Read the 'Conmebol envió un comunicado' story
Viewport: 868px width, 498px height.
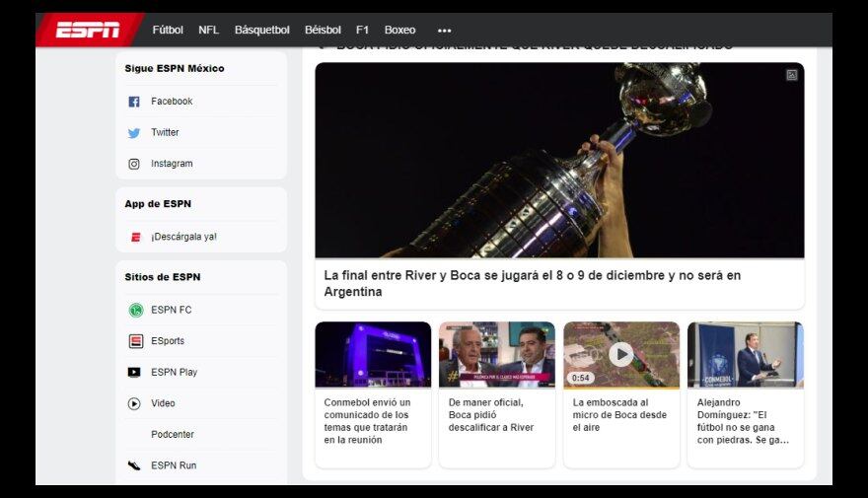pos(368,420)
